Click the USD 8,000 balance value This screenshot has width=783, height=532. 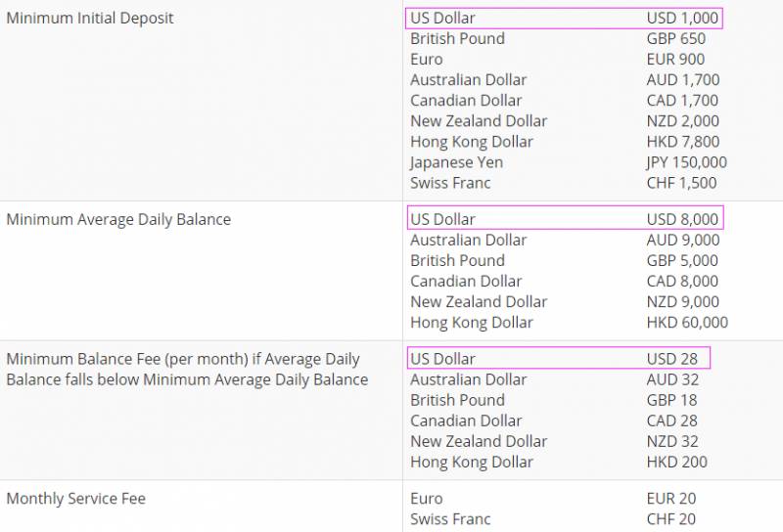coord(682,219)
